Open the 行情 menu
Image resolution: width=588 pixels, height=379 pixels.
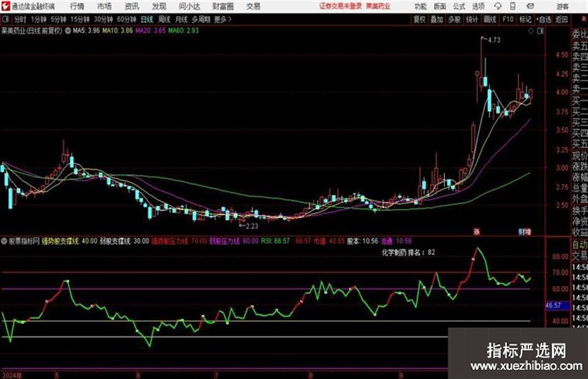coord(77,6)
